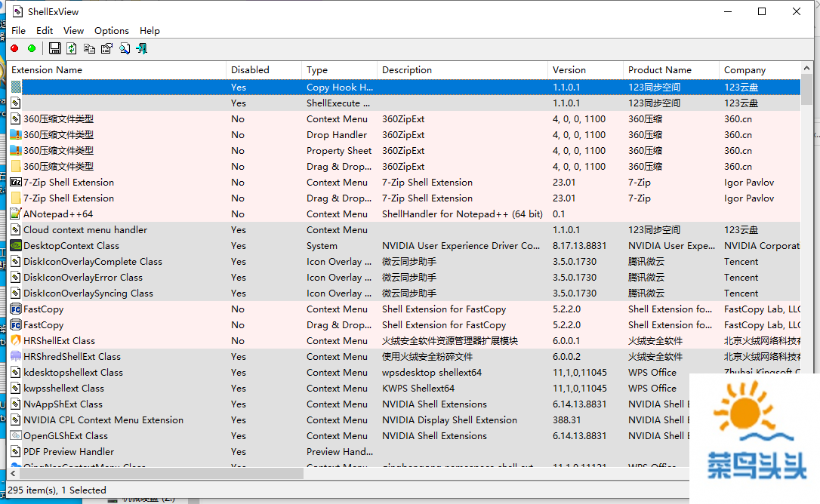Viewport: 820px width, 504px height.
Task: Click the DesktopContext Class NVIDIA icon
Action: click(x=16, y=246)
